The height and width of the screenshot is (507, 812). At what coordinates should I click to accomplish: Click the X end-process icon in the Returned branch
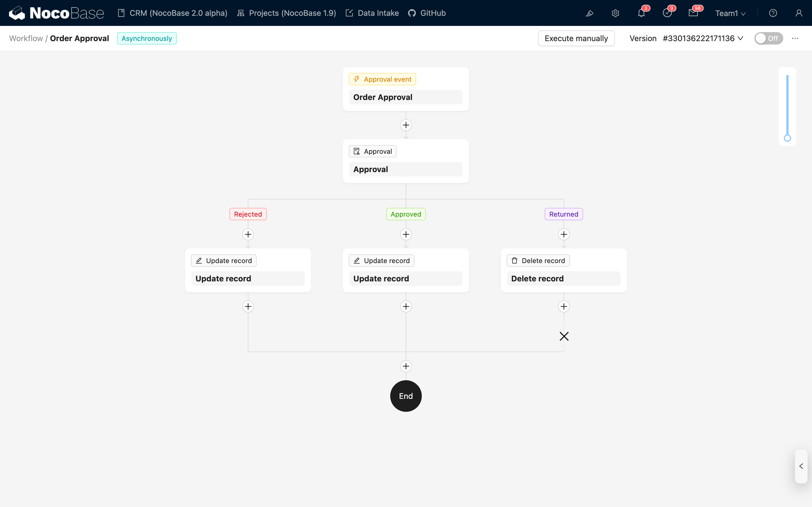[564, 336]
